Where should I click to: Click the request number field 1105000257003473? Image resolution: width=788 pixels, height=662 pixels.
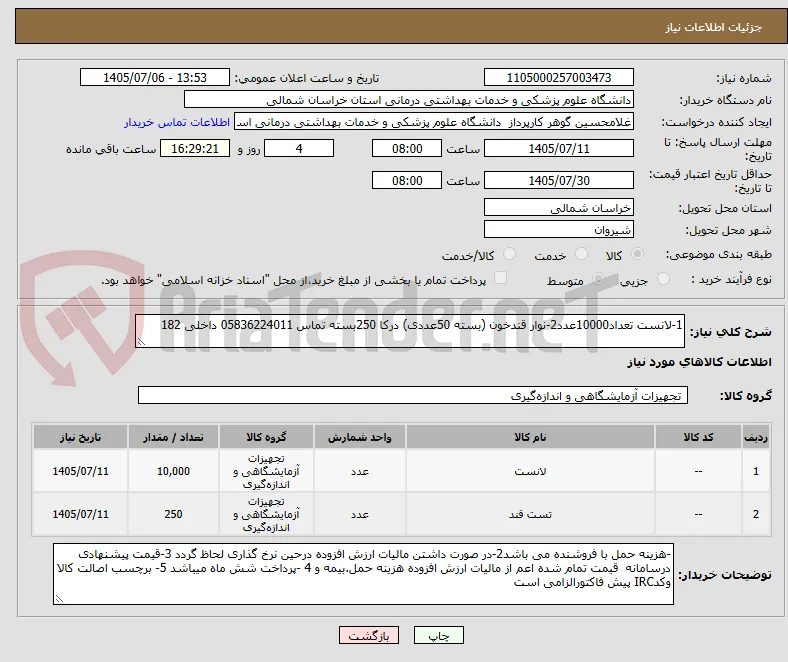(x=559, y=77)
